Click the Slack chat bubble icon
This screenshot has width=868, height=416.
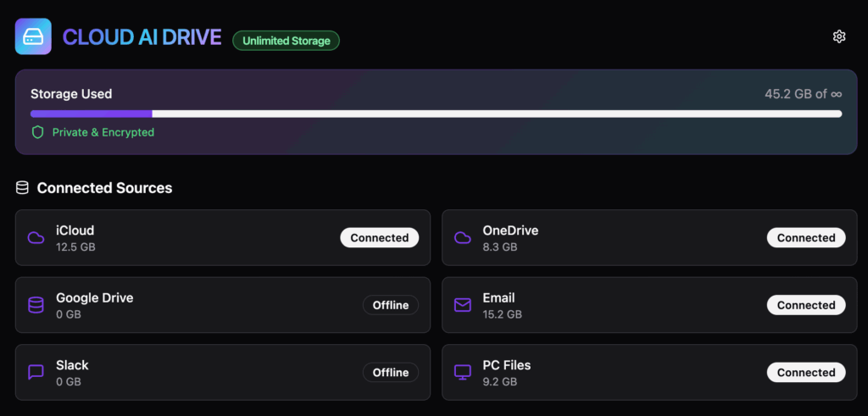pyautogui.click(x=36, y=372)
